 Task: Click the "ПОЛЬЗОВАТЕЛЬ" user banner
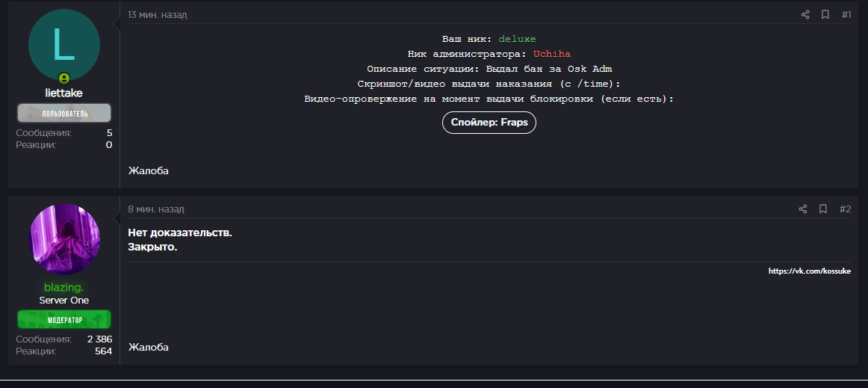coord(64,114)
